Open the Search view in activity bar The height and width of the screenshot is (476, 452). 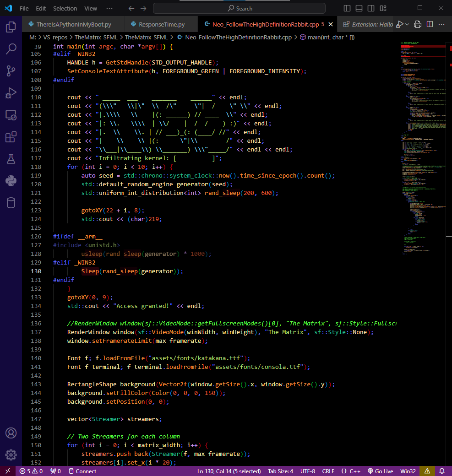click(11, 49)
